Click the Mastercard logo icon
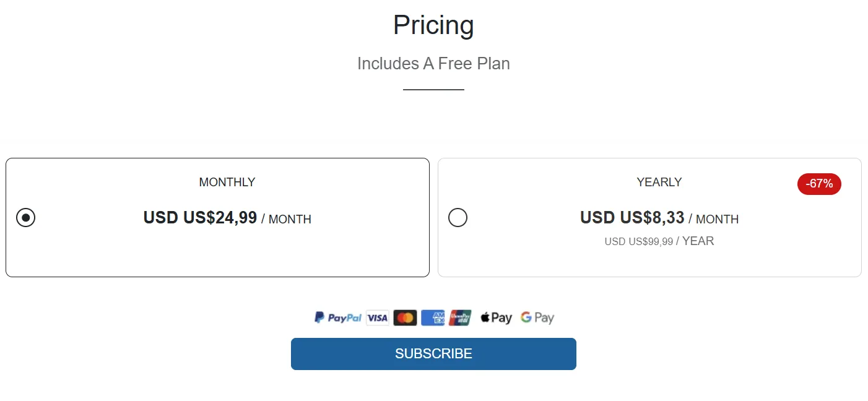868x401 pixels. 405,317
